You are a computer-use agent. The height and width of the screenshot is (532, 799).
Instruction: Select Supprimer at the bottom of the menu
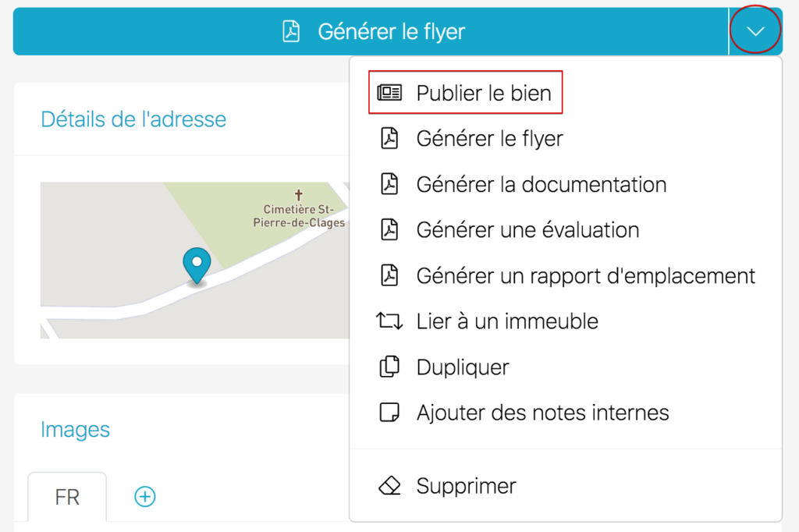(466, 485)
